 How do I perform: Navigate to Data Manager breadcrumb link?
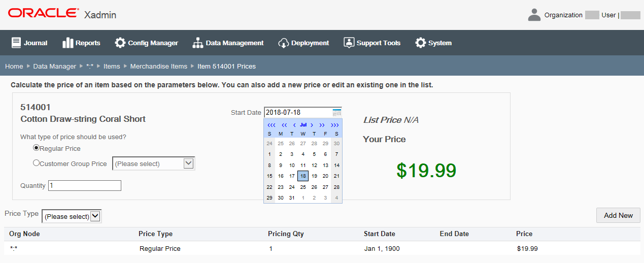[54, 67]
